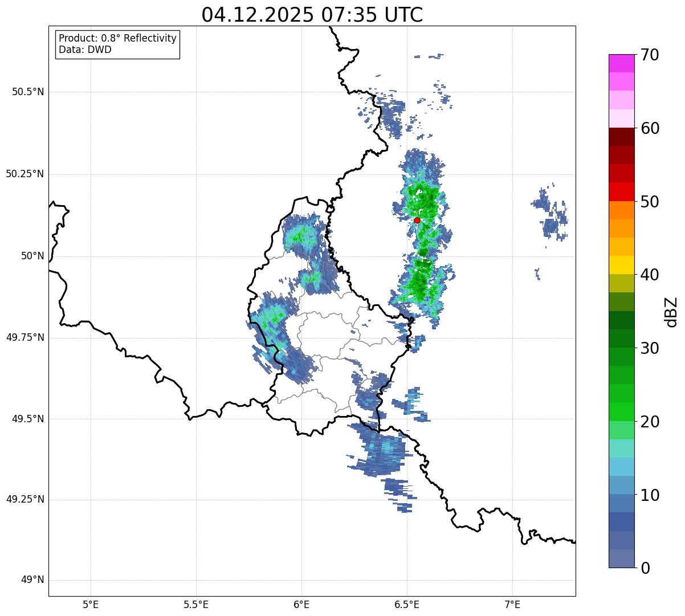Click the colorbar tick label '10'
The height and width of the screenshot is (616, 685).
tap(650, 495)
